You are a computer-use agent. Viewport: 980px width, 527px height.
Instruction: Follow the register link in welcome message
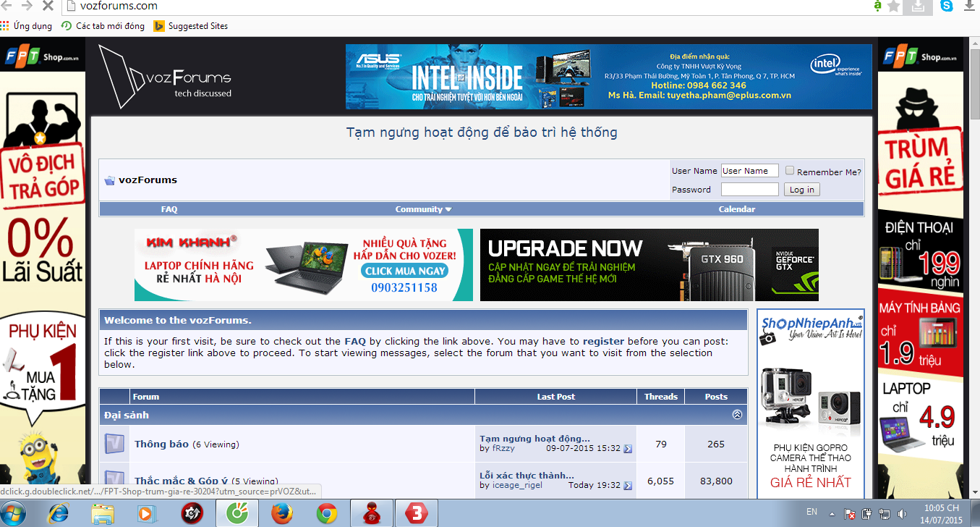(x=603, y=341)
